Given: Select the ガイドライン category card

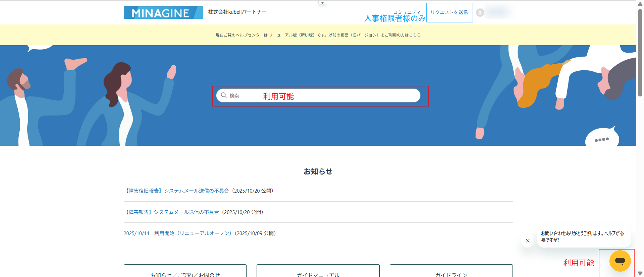Looking at the screenshot, I should coord(451,272).
